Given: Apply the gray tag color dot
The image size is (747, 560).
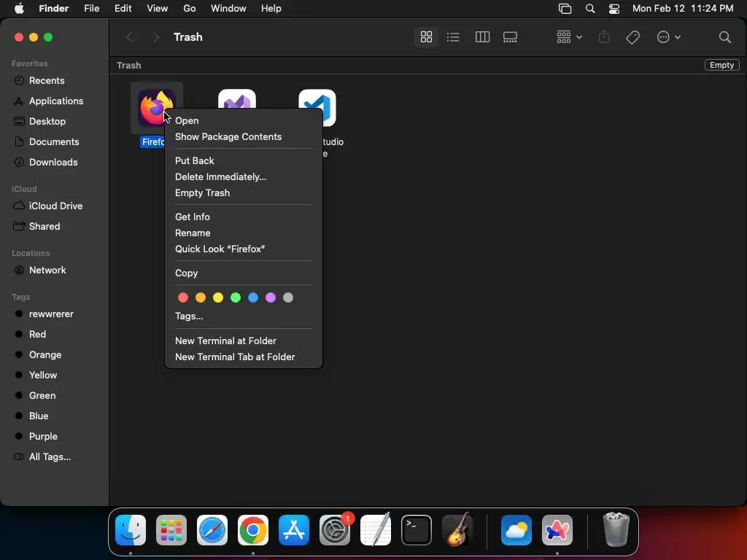Looking at the screenshot, I should point(288,297).
